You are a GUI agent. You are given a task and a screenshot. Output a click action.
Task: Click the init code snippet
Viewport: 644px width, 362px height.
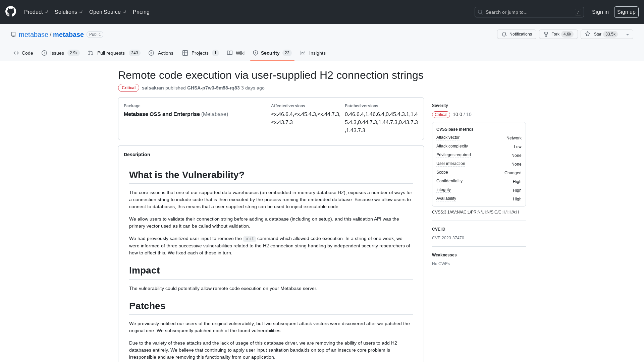(250, 239)
